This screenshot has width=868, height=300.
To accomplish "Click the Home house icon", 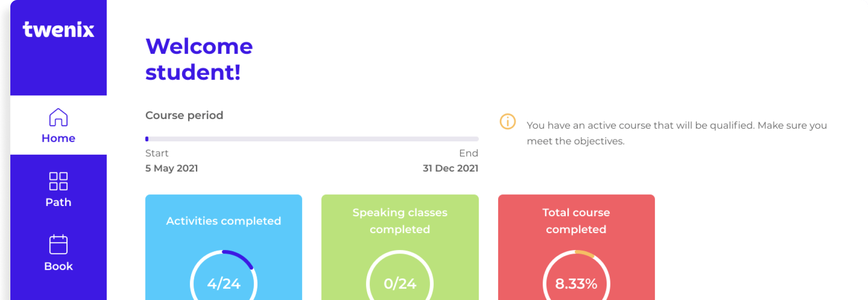I will [x=59, y=117].
